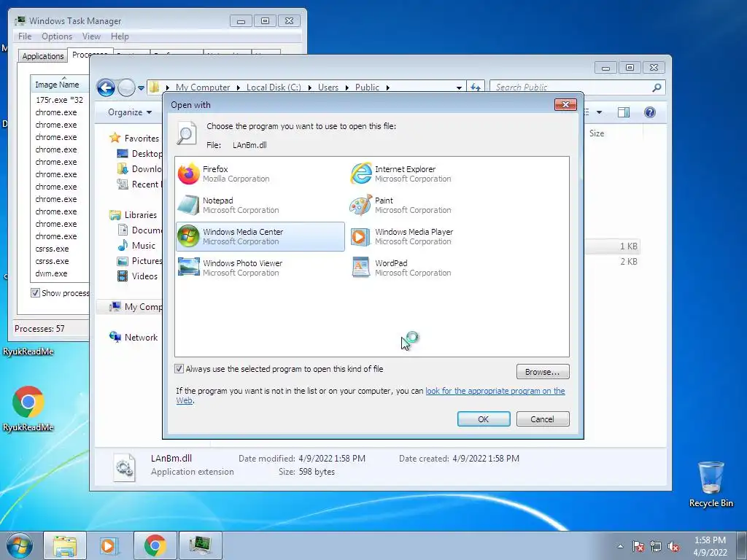747x560 pixels.
Task: Open Explorer help question mark icon
Action: [650, 112]
